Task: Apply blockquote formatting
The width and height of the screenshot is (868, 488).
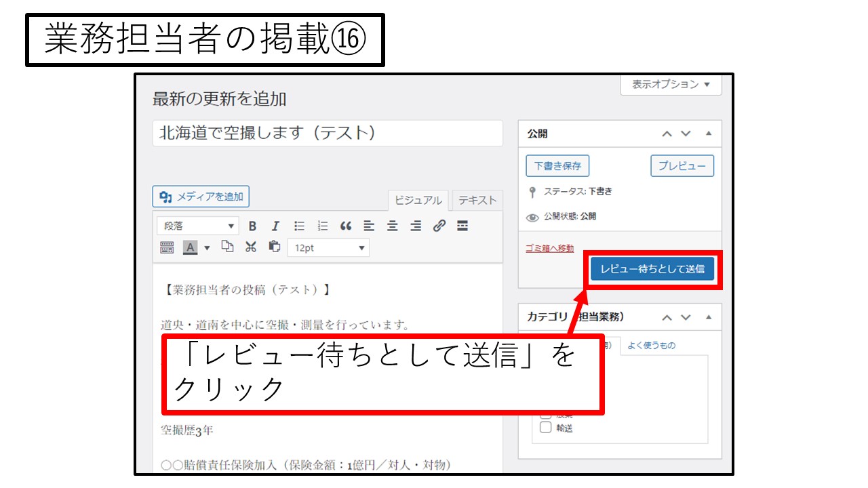Action: tap(346, 226)
